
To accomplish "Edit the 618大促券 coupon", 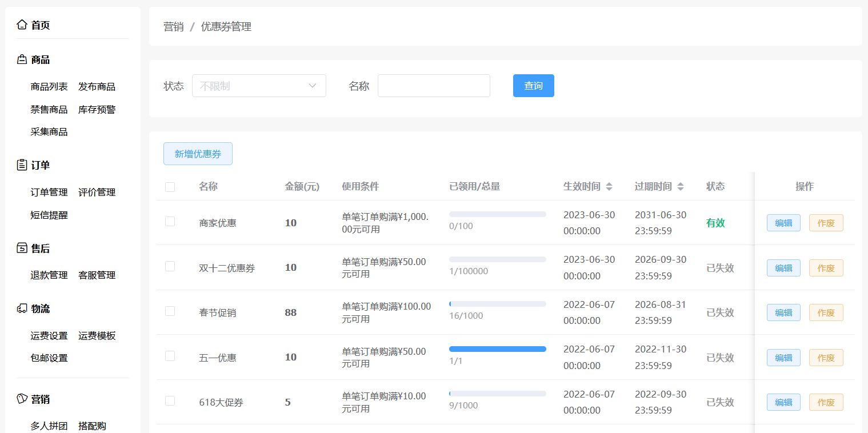I will (x=783, y=402).
